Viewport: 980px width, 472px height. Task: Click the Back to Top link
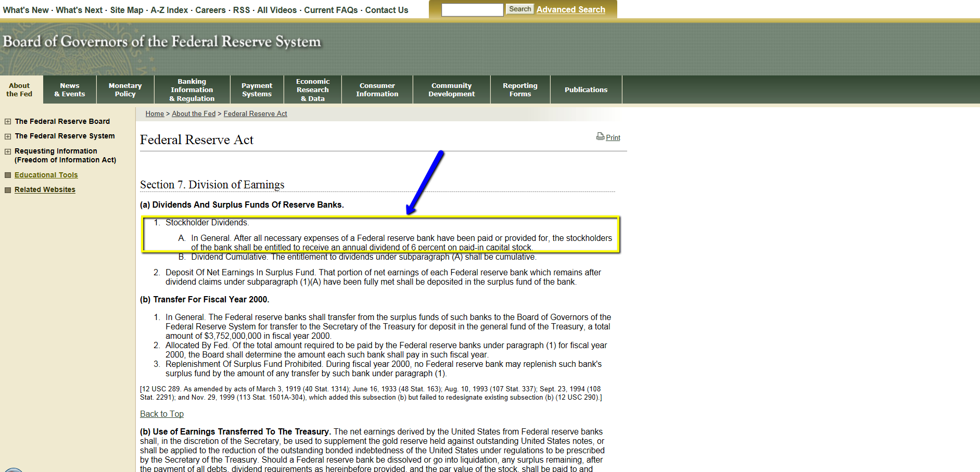[x=162, y=414]
